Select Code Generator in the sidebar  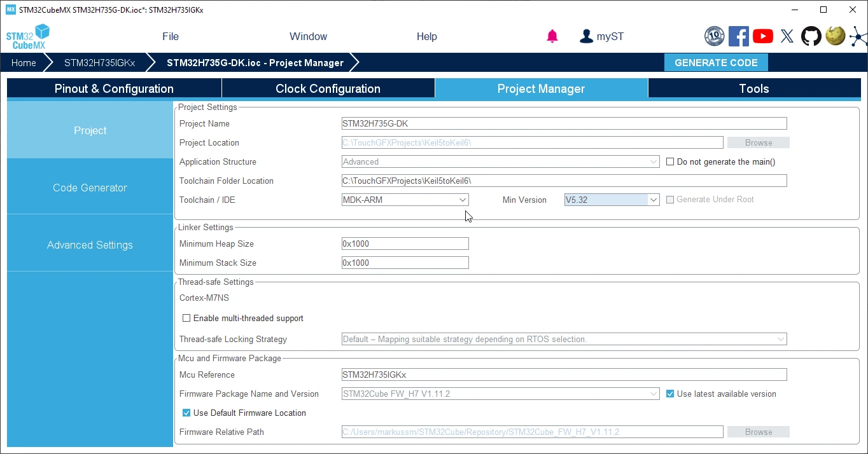90,188
